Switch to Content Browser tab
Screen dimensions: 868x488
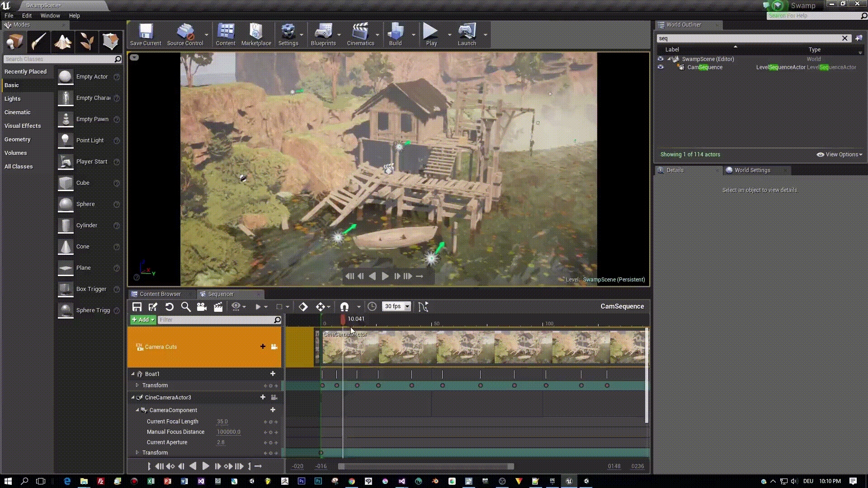160,294
